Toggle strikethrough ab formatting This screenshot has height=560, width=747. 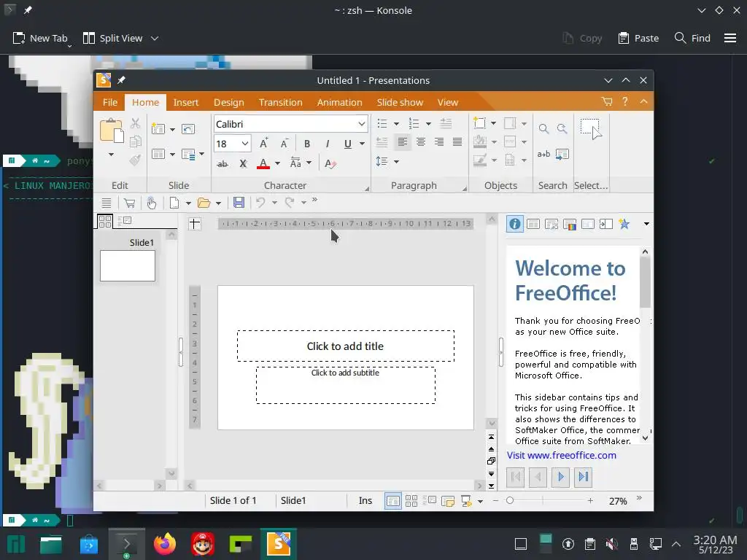point(222,164)
